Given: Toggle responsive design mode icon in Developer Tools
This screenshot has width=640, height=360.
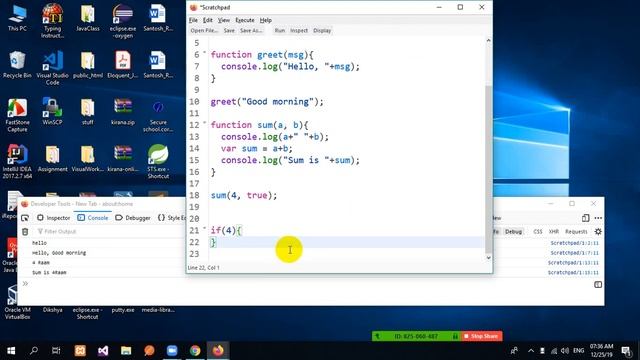Looking at the screenshot, I should (585, 218).
